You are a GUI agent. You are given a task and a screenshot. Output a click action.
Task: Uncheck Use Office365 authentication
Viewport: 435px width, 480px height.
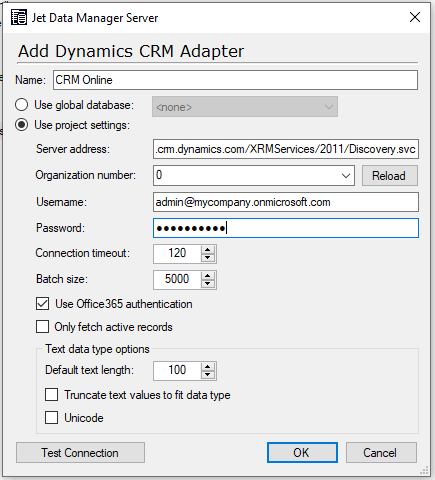point(42,304)
